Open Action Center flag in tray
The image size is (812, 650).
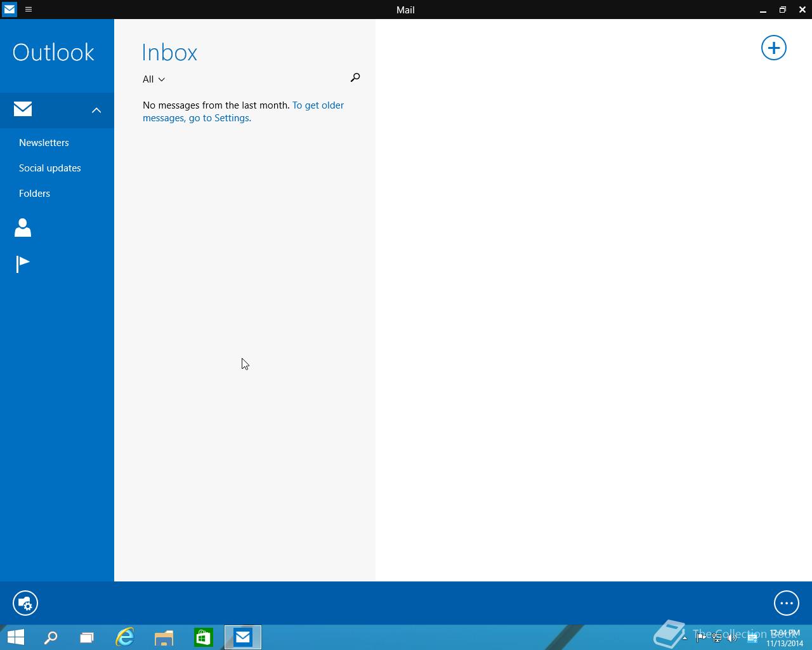point(700,638)
